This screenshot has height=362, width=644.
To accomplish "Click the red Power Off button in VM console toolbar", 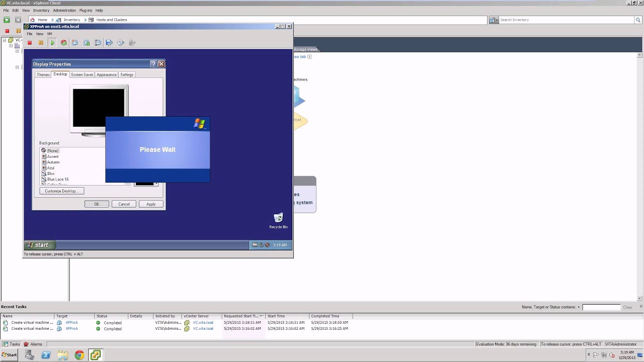I will (30, 43).
